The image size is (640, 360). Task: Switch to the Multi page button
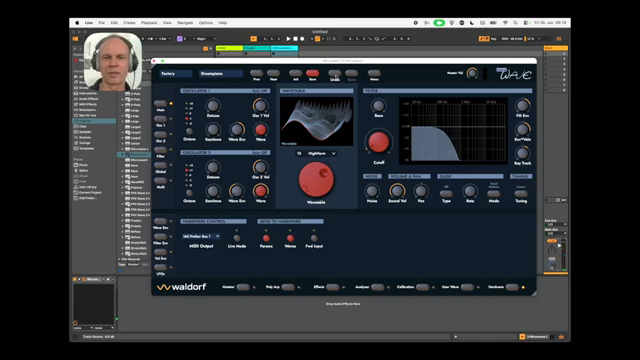(160, 180)
